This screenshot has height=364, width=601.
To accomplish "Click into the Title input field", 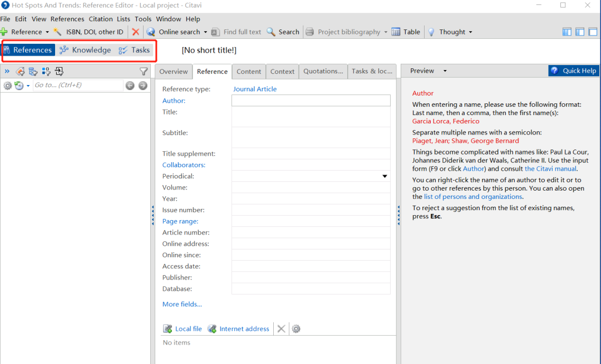I will click(x=311, y=116).
